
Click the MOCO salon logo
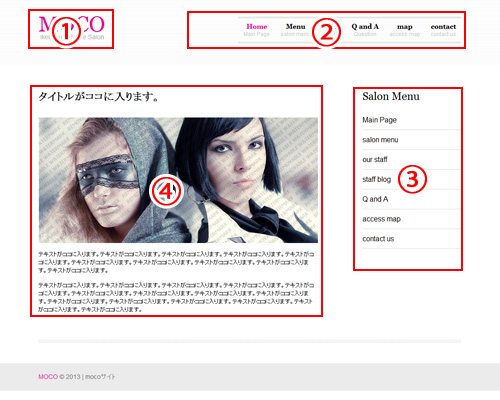(x=72, y=28)
